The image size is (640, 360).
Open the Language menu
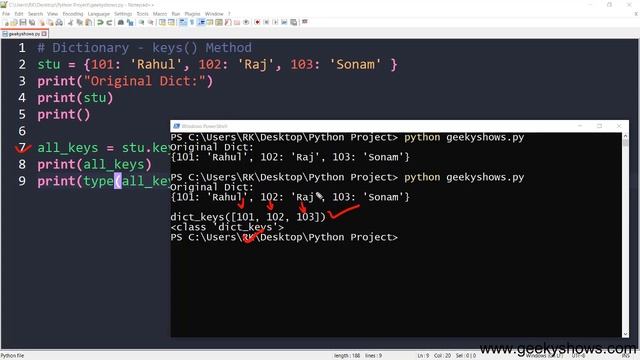98,14
